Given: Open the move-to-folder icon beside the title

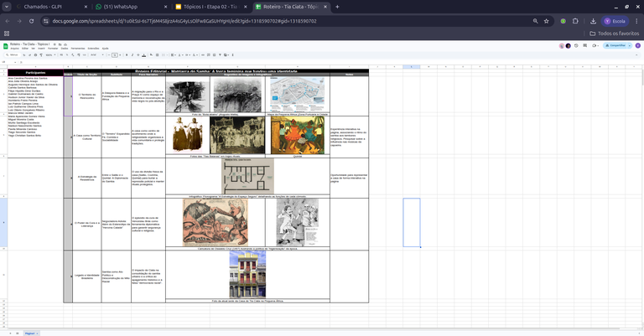Looking at the screenshot, I should pos(60,44).
